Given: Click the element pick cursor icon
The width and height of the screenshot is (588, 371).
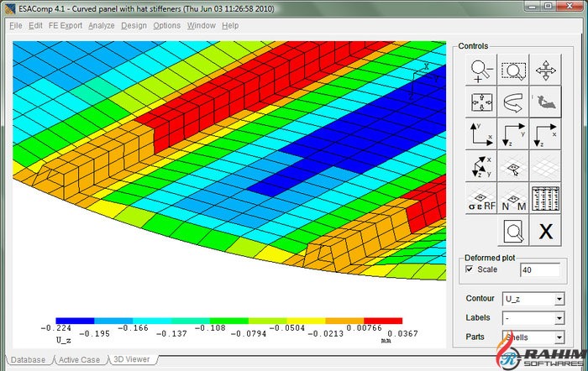Looking at the screenshot, I should click(x=513, y=166).
